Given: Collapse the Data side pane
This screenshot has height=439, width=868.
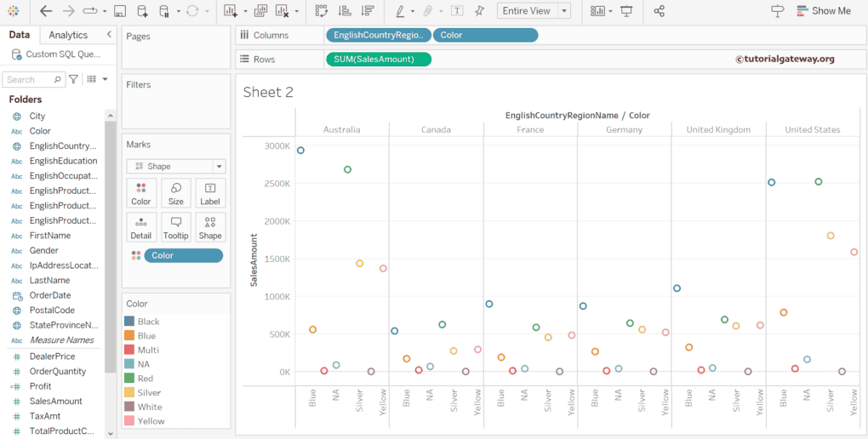Looking at the screenshot, I should 109,35.
